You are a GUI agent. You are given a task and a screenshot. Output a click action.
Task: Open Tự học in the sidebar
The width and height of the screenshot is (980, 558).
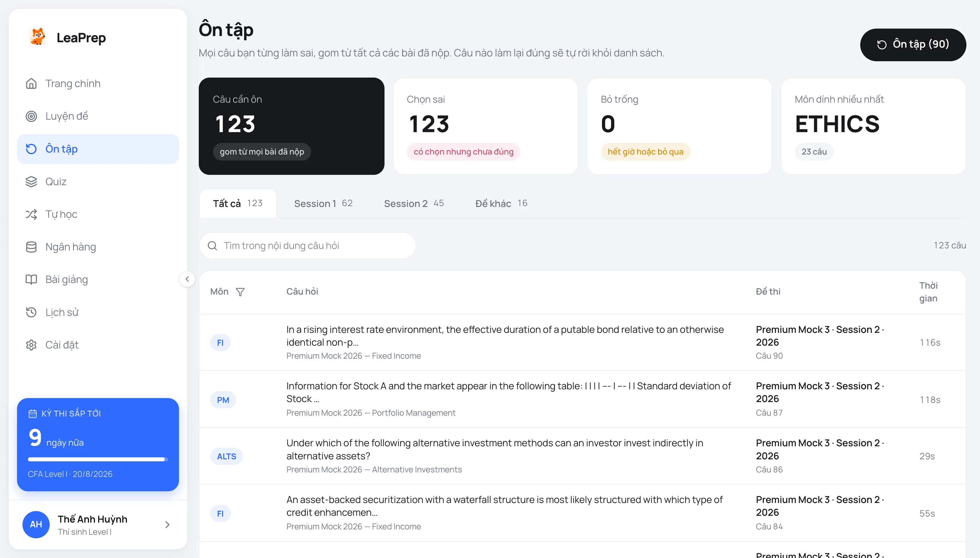click(x=98, y=214)
